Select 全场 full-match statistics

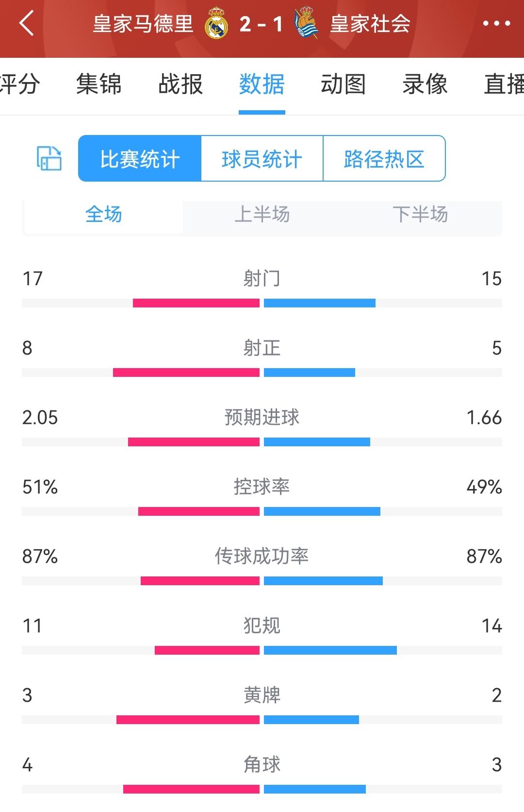tap(103, 214)
